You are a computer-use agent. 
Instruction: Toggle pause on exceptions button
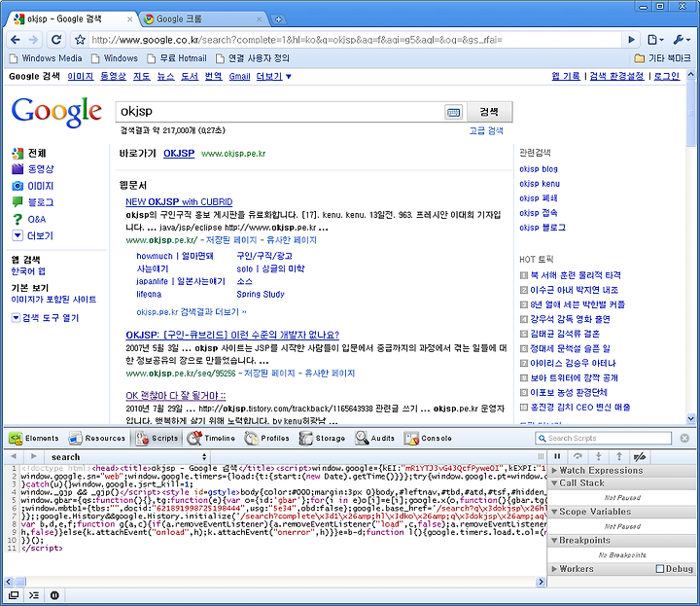pos(54,595)
